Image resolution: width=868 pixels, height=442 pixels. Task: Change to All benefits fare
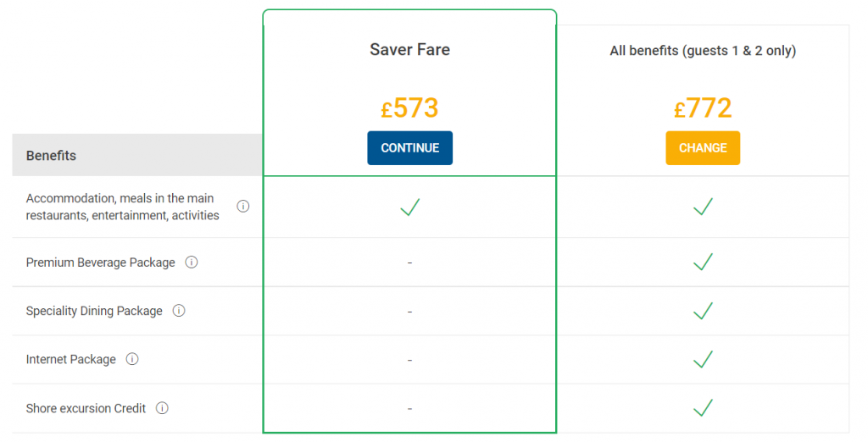pos(703,147)
